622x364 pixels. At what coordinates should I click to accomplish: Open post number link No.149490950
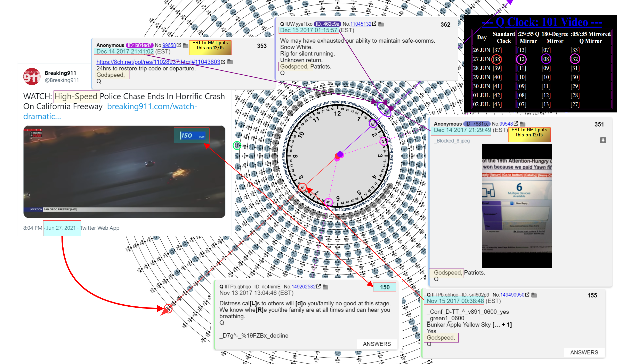[x=512, y=295]
